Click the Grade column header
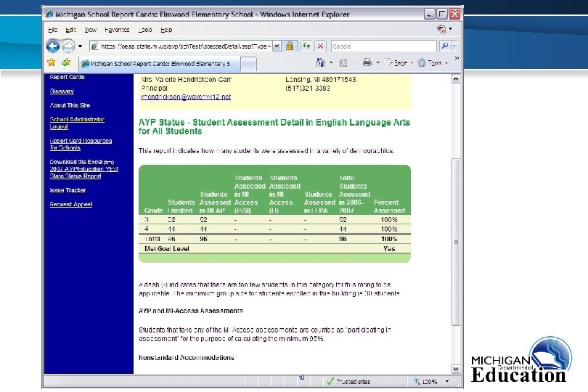The image size is (588, 392). (x=153, y=211)
